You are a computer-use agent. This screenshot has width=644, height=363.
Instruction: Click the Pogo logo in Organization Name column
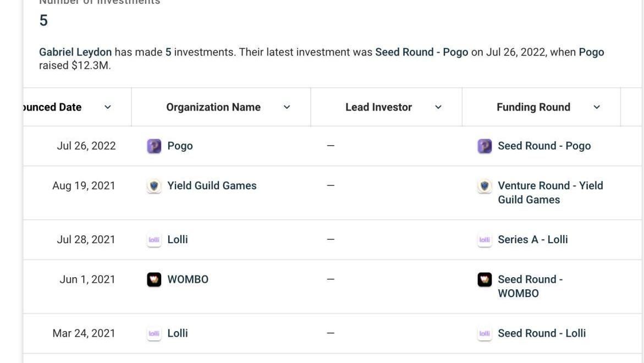(154, 146)
